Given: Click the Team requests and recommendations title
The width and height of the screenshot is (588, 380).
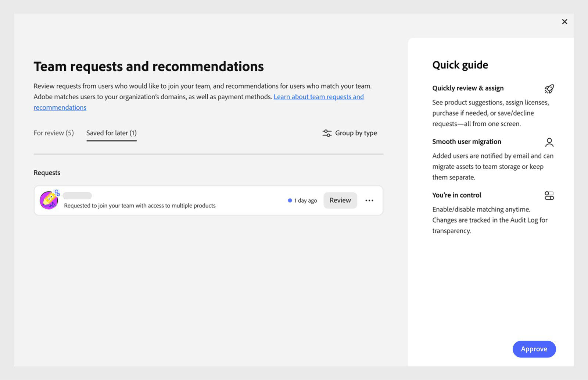Looking at the screenshot, I should point(148,67).
